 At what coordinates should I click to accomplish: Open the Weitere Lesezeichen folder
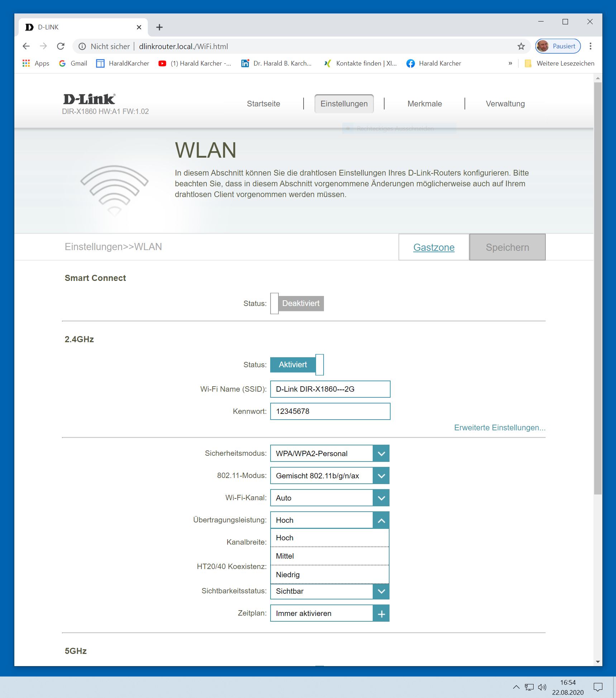[559, 63]
